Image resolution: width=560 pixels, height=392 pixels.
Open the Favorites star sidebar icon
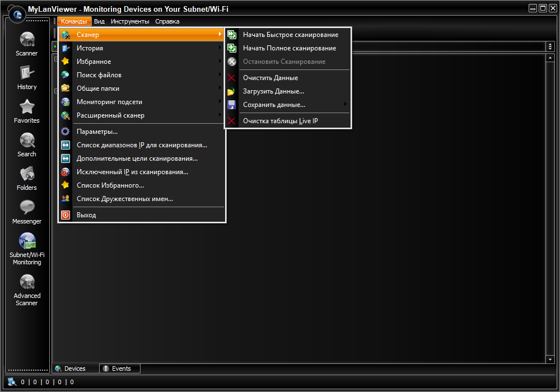[27, 107]
